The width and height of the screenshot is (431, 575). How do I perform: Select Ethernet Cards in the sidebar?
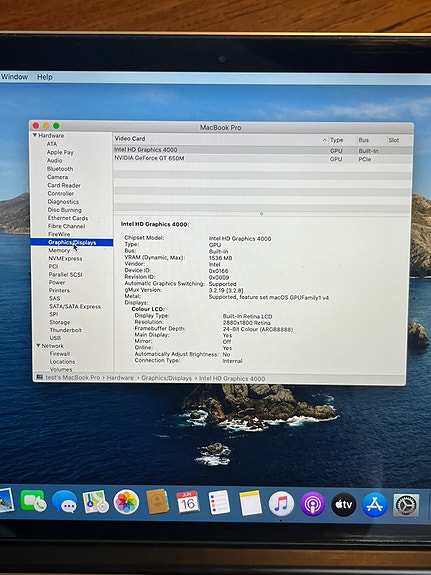pos(68,218)
